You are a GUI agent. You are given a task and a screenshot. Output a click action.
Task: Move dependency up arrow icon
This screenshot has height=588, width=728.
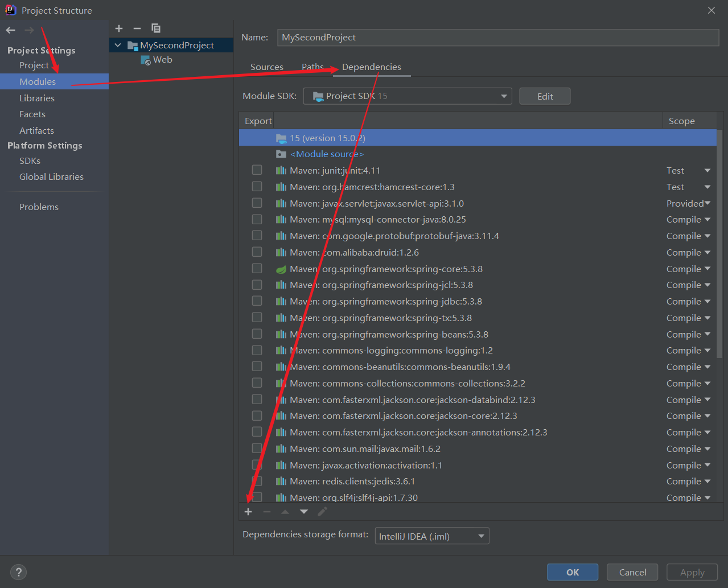click(x=285, y=512)
